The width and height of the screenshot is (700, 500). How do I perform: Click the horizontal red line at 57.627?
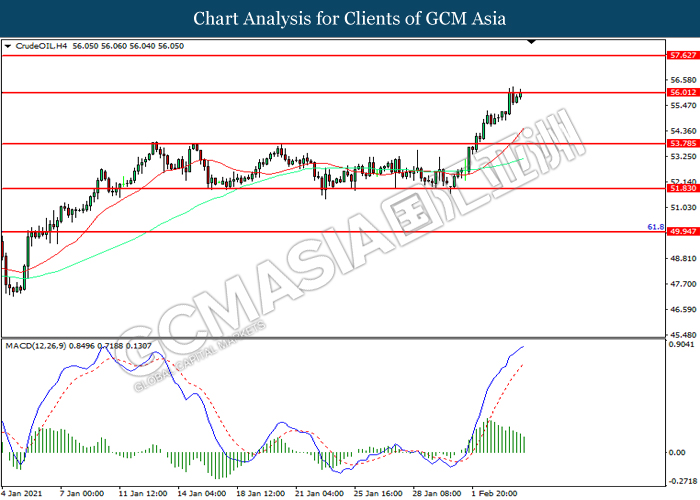pos(333,56)
